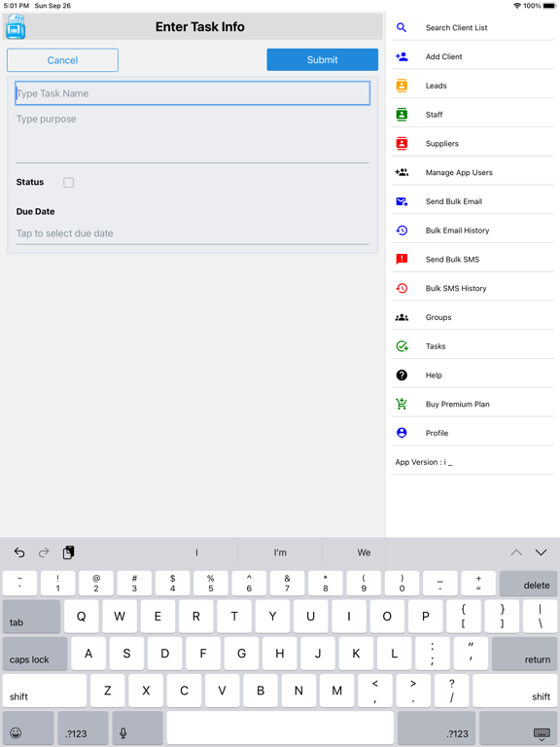
Task: Tap the app logo icon in header
Action: tap(16, 26)
